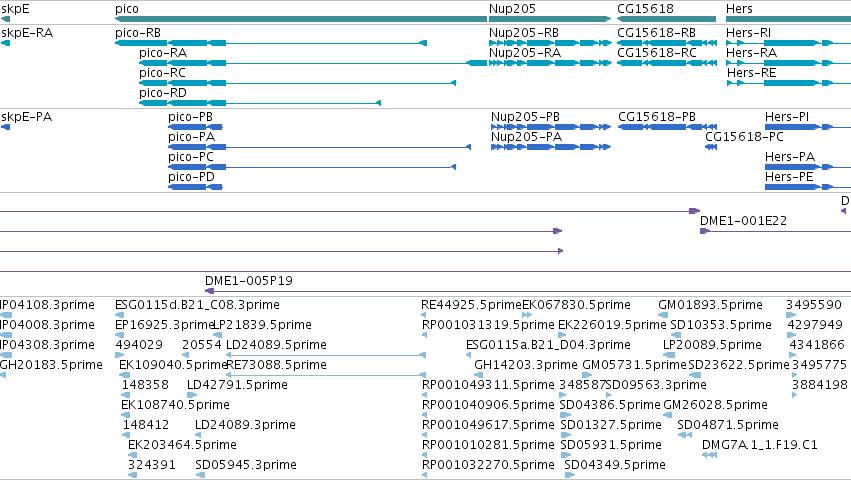The width and height of the screenshot is (851, 480).
Task: Open transcript Hers-RE label
Action: tap(752, 73)
